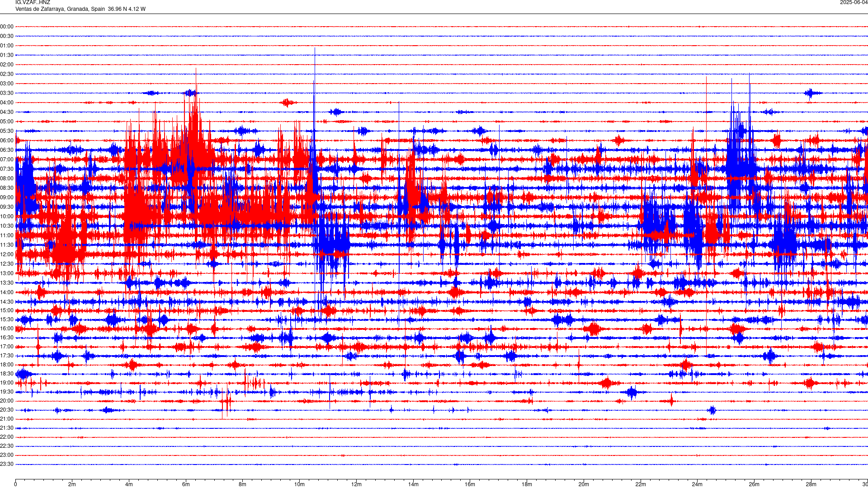Select the 21:30 time row label

click(7, 428)
